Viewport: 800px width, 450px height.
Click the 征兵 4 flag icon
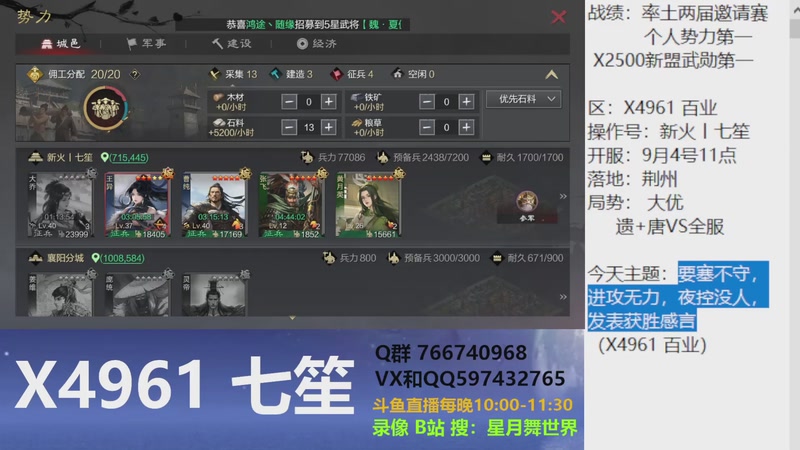[336, 74]
